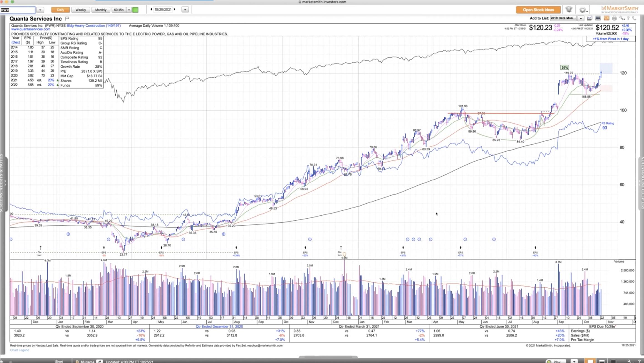Click the EPS +77% earnings marker
Image resolution: width=644 pixels, height=363 pixels.
(x=460, y=251)
